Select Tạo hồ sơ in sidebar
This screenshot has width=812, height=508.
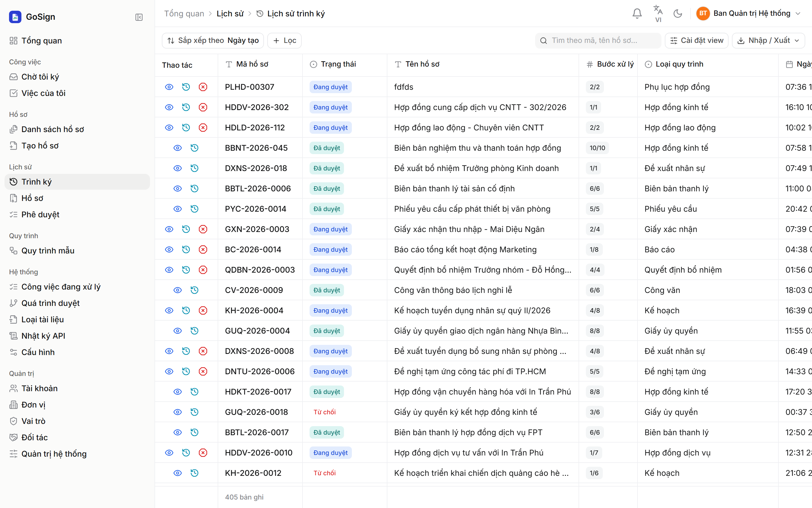pos(77,146)
